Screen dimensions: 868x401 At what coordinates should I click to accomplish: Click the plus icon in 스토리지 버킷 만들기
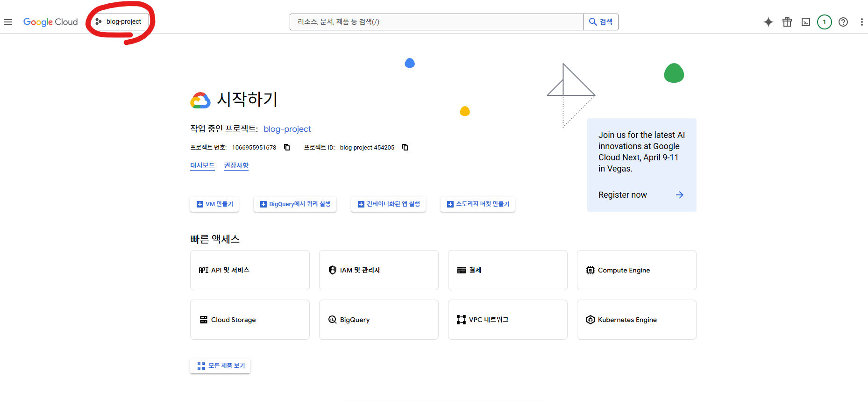pyautogui.click(x=450, y=204)
